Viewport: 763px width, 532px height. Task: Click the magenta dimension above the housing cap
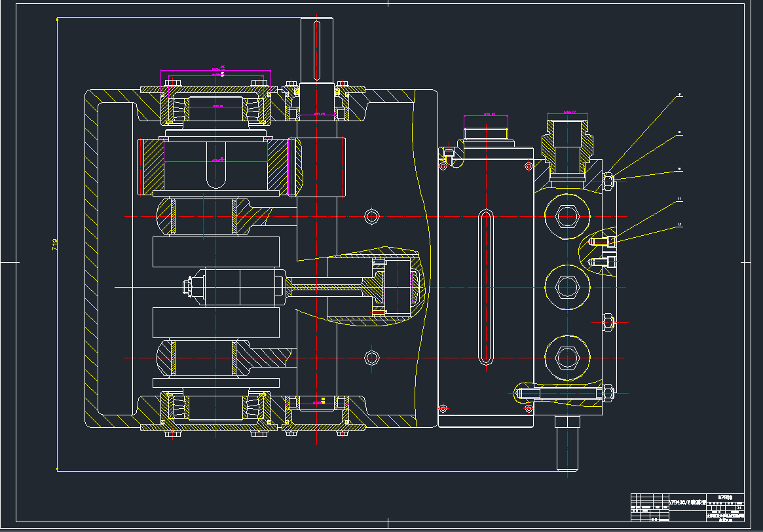click(486, 115)
